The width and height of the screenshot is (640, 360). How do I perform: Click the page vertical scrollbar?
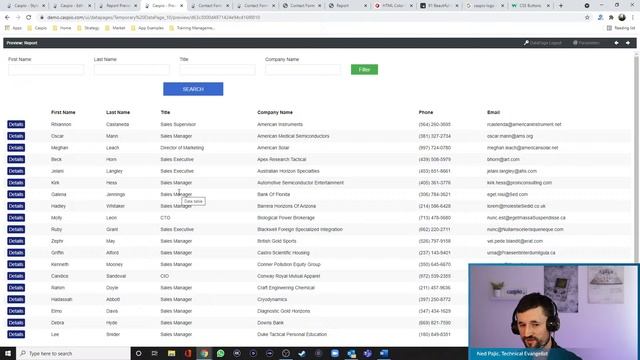tap(636, 159)
